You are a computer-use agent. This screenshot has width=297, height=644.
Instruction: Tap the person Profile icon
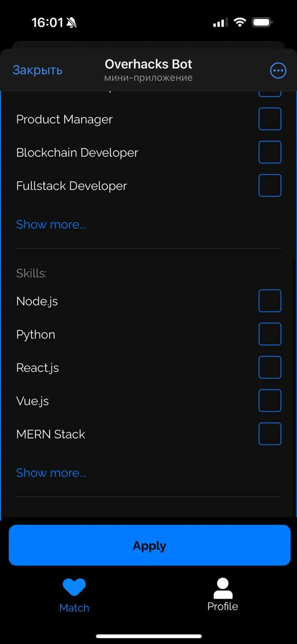click(x=223, y=588)
